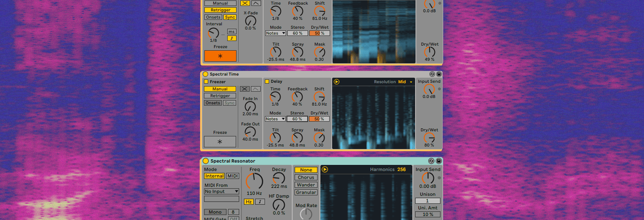Select note pitch icon beside Hz button
The height and width of the screenshot is (220, 644).
click(260, 202)
